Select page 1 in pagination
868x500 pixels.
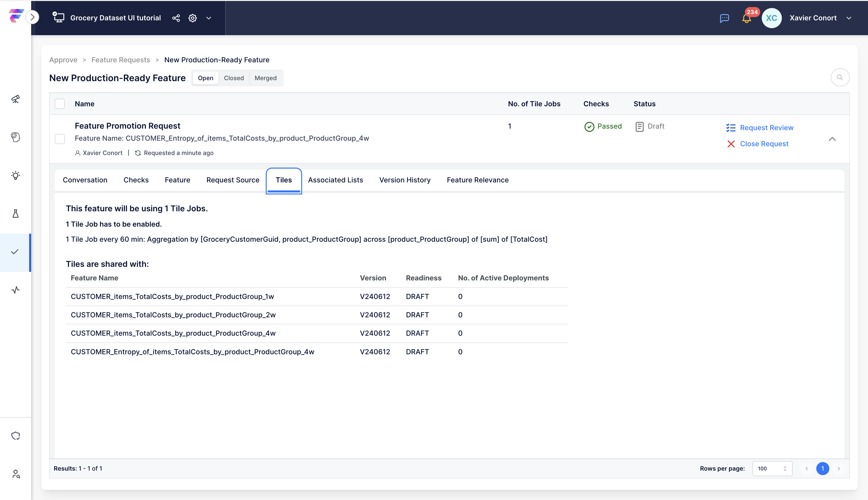(822, 469)
